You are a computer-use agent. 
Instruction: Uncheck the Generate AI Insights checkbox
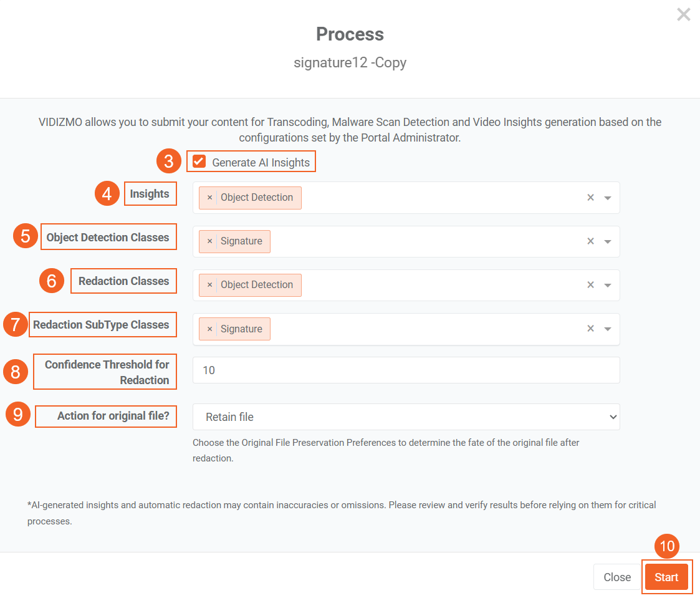pyautogui.click(x=199, y=162)
